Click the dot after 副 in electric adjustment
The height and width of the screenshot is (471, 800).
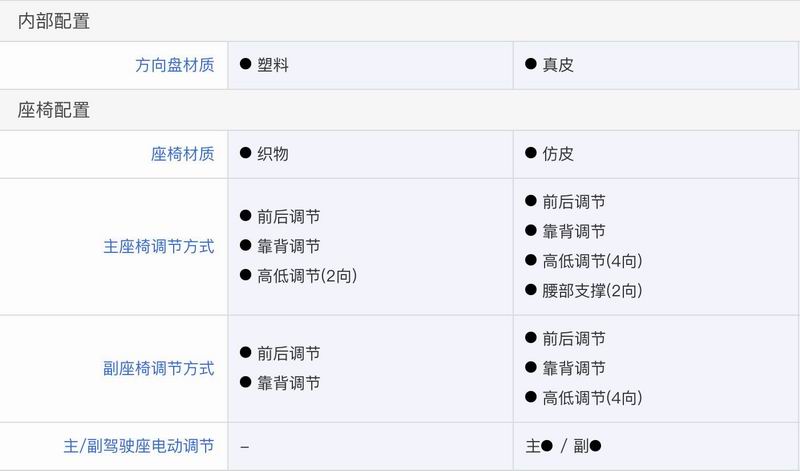[x=595, y=446]
